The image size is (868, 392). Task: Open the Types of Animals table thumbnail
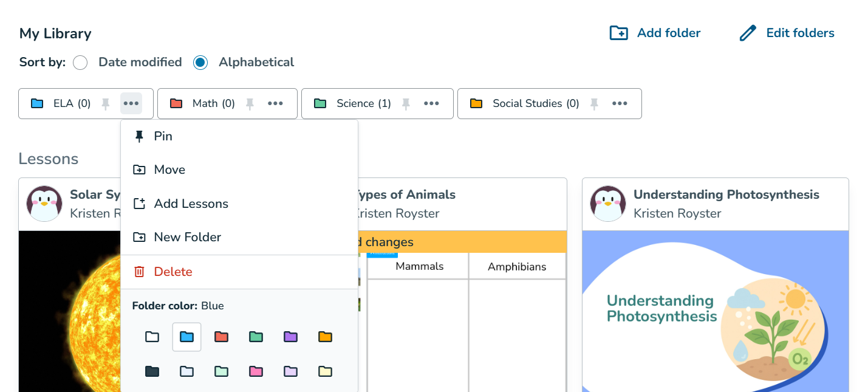462,322
